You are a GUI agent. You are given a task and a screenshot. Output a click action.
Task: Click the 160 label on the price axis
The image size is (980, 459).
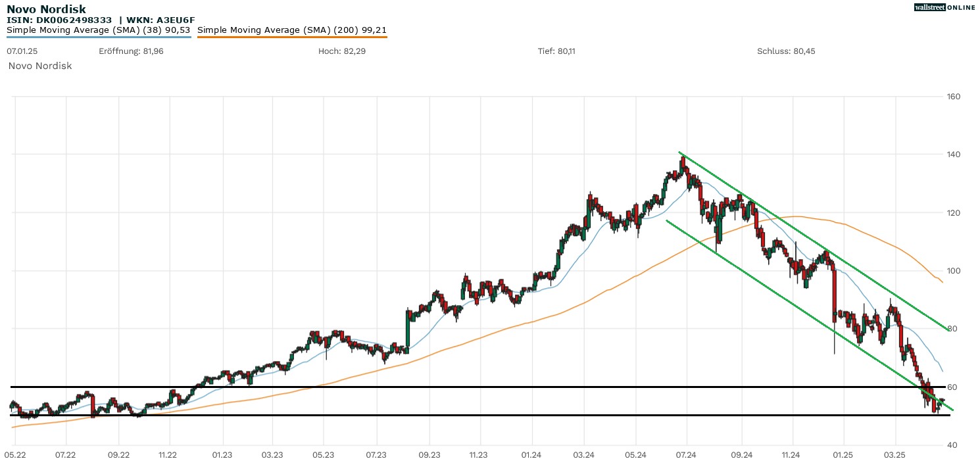(x=953, y=97)
